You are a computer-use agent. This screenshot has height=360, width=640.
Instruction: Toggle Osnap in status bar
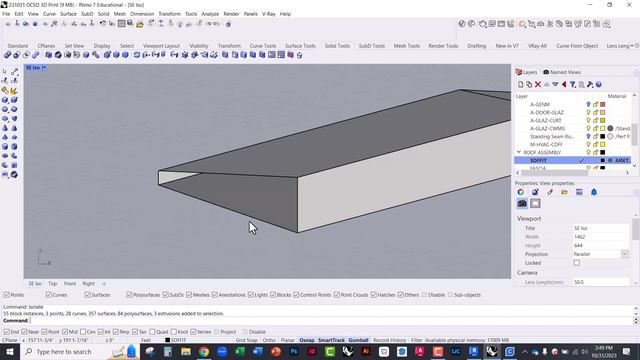(307, 340)
